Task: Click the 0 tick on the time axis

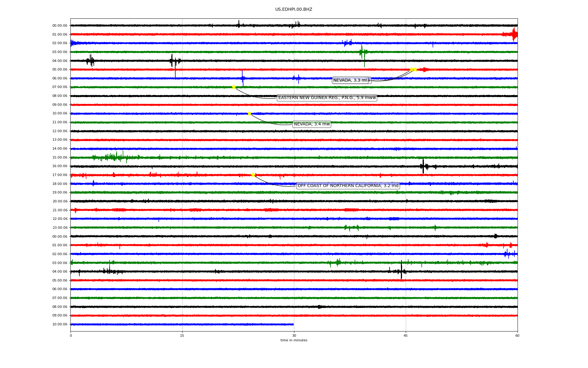Action: tap(71, 335)
